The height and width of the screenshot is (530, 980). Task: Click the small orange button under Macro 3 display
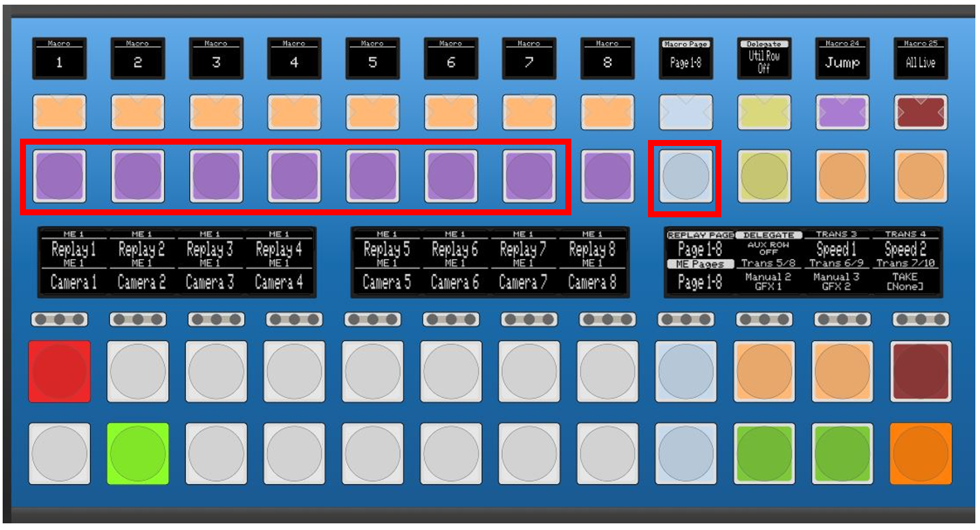[216, 112]
